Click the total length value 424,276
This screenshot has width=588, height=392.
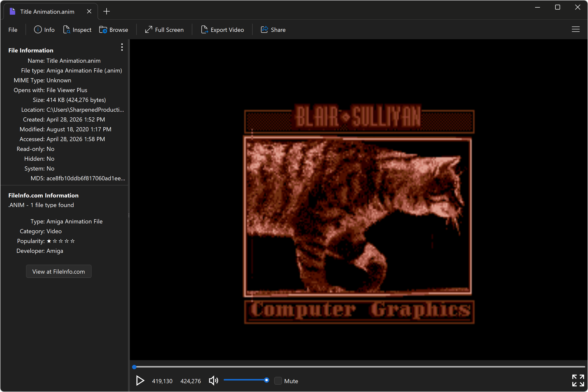tap(191, 381)
